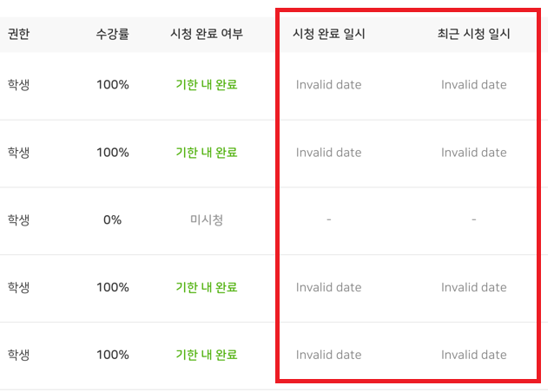The height and width of the screenshot is (392, 554).
Task: Click the dash under 시청 완료 일시
Action: coord(329,220)
